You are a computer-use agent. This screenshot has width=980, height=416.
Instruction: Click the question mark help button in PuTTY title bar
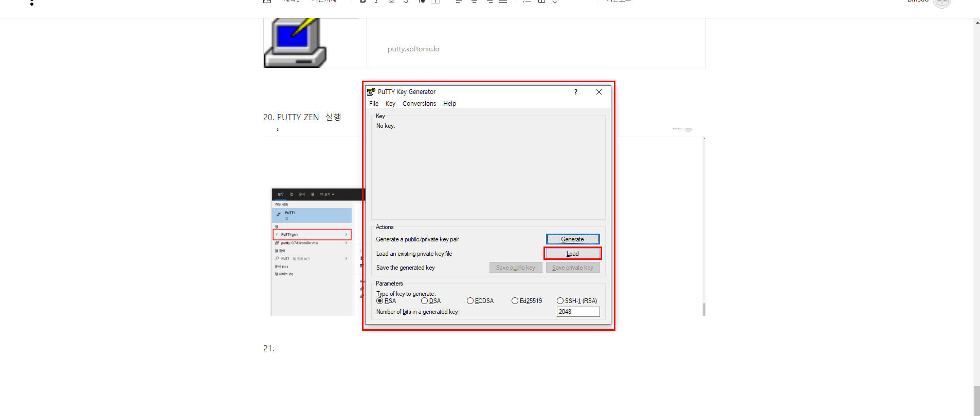(576, 92)
